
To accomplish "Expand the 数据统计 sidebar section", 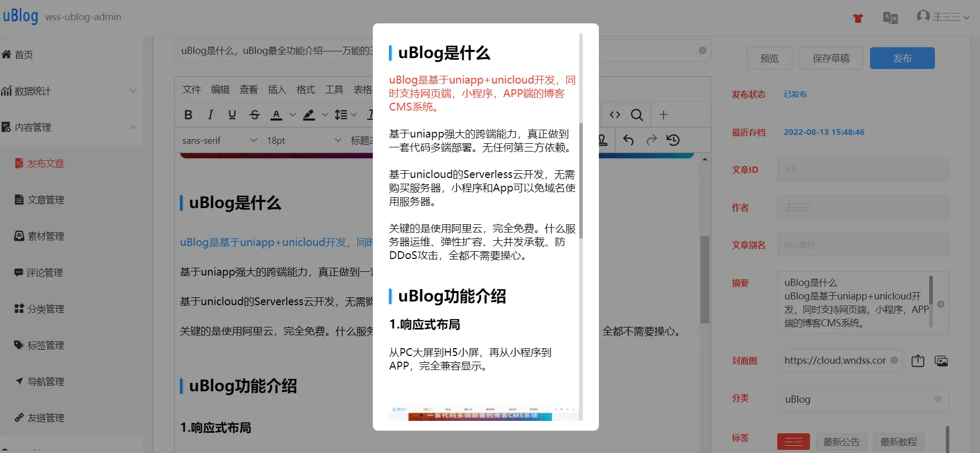I will coord(72,91).
